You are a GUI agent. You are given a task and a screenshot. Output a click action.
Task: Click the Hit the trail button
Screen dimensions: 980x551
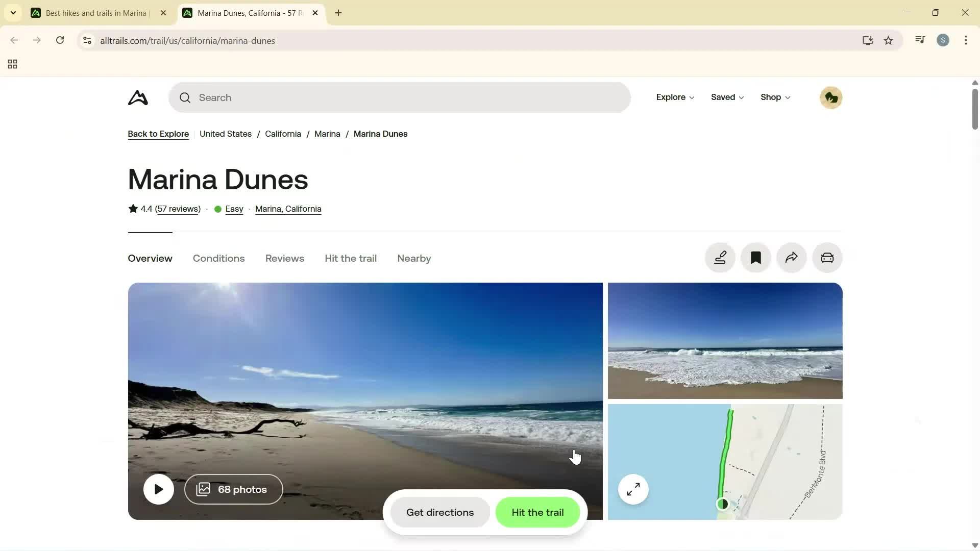(537, 512)
